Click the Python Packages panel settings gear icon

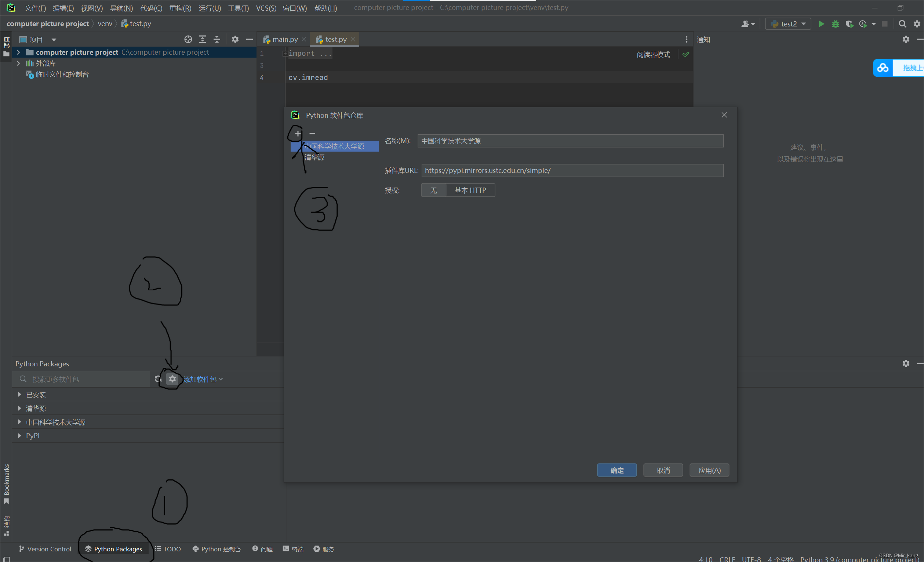[x=172, y=379]
